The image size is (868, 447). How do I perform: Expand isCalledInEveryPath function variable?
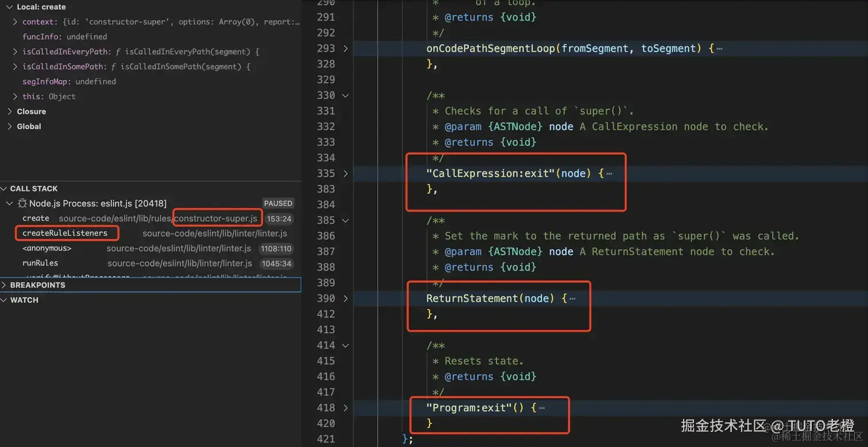(x=15, y=52)
